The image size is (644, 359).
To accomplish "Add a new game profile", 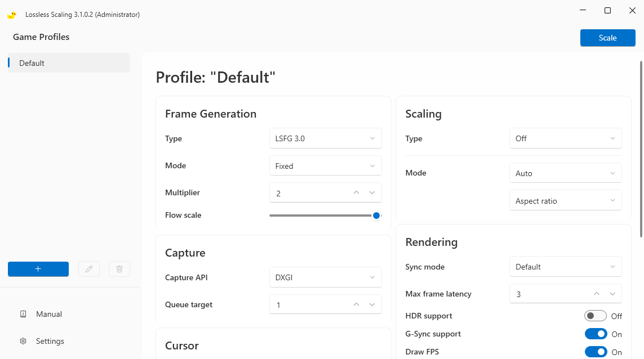I will 38,269.
